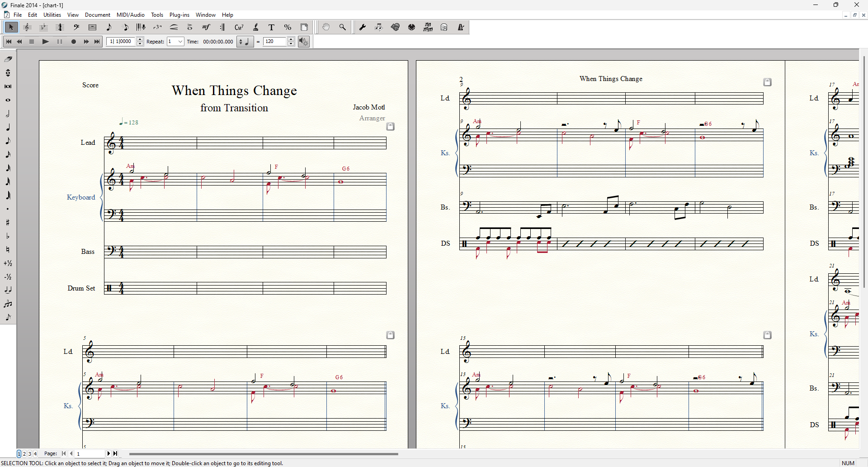Decrease the tempo value with down arrow
This screenshot has height=467, width=868.
coord(291,44)
